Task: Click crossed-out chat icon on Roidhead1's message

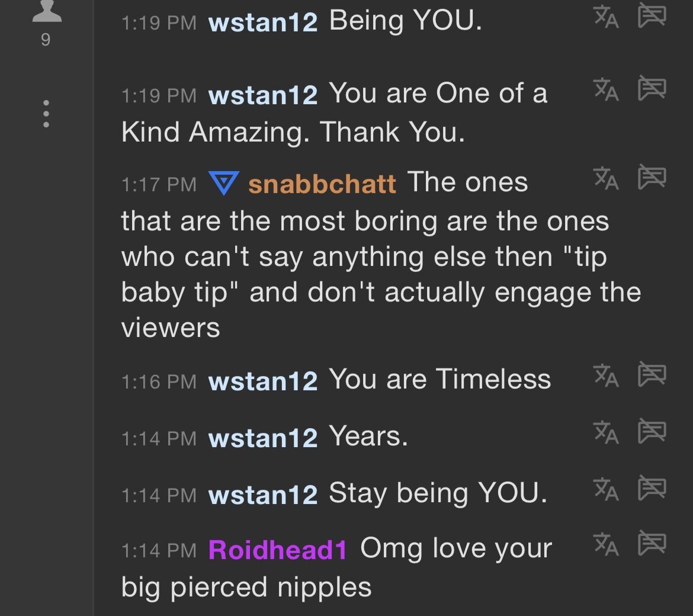Action: point(652,543)
